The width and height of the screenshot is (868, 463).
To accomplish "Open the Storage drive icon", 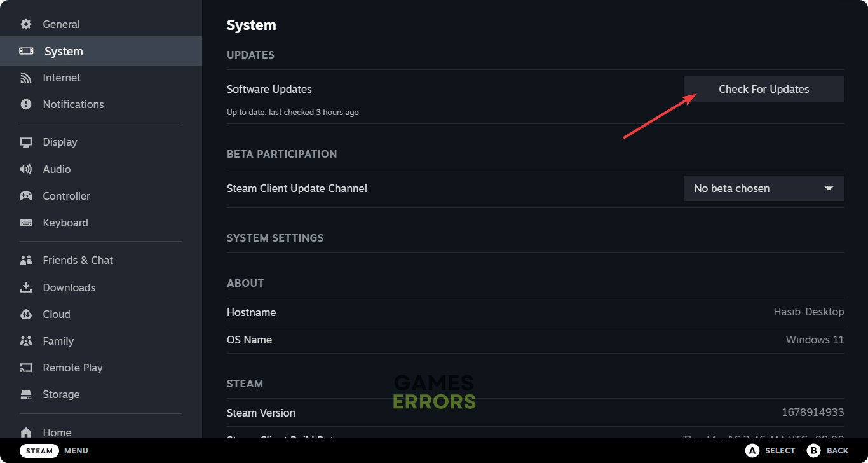I will point(26,394).
